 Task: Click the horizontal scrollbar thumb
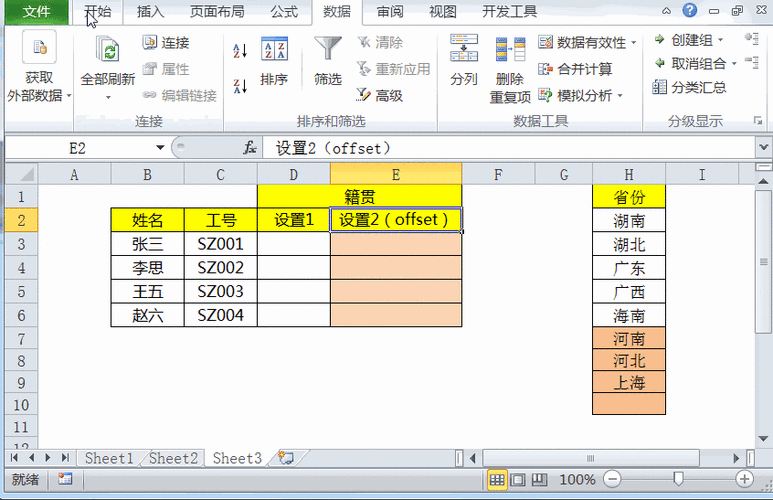590,458
